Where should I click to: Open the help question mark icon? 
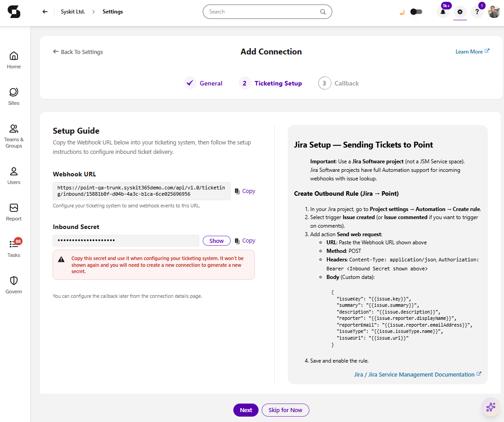(477, 12)
